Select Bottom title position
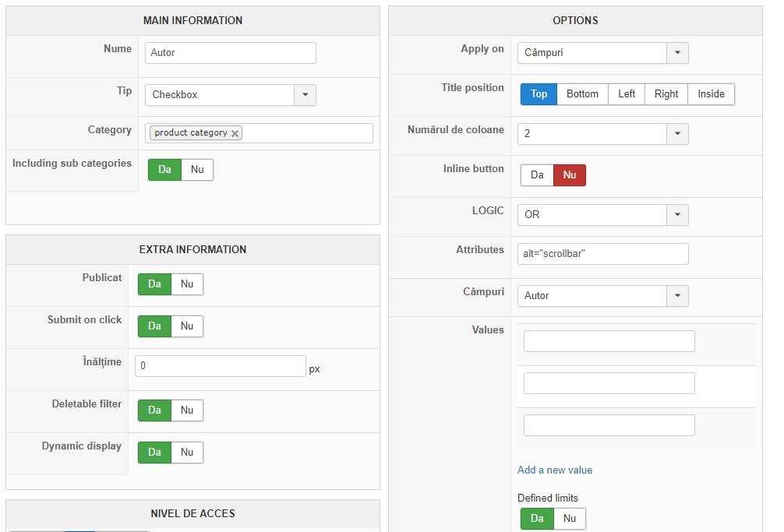This screenshot has width=784, height=532. click(582, 94)
